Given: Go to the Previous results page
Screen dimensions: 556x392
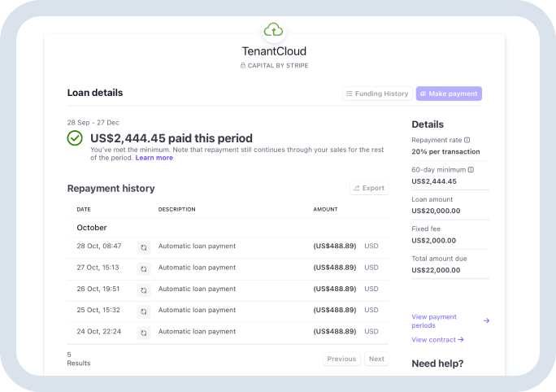Looking at the screenshot, I should coord(341,359).
